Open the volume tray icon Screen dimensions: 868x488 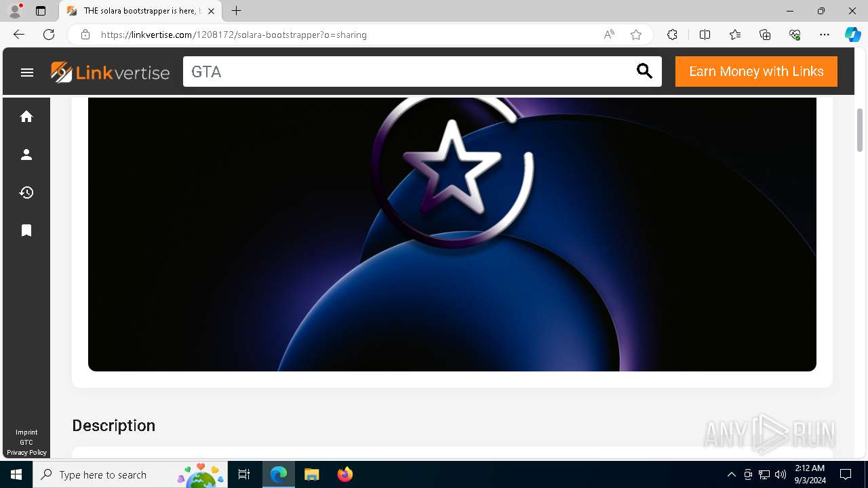pyautogui.click(x=781, y=474)
